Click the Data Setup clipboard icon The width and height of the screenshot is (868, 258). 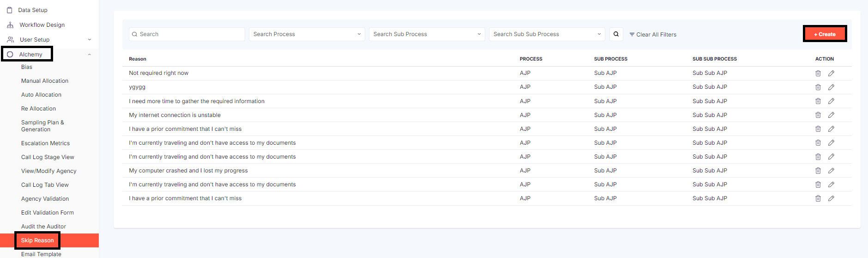(10, 10)
